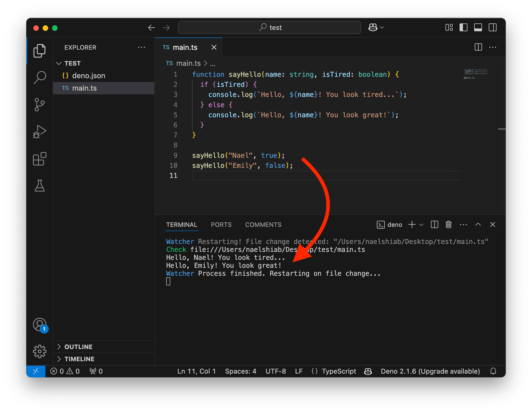Switch to the COMMENTS panel tab
Image resolution: width=532 pixels, height=412 pixels.
click(263, 225)
